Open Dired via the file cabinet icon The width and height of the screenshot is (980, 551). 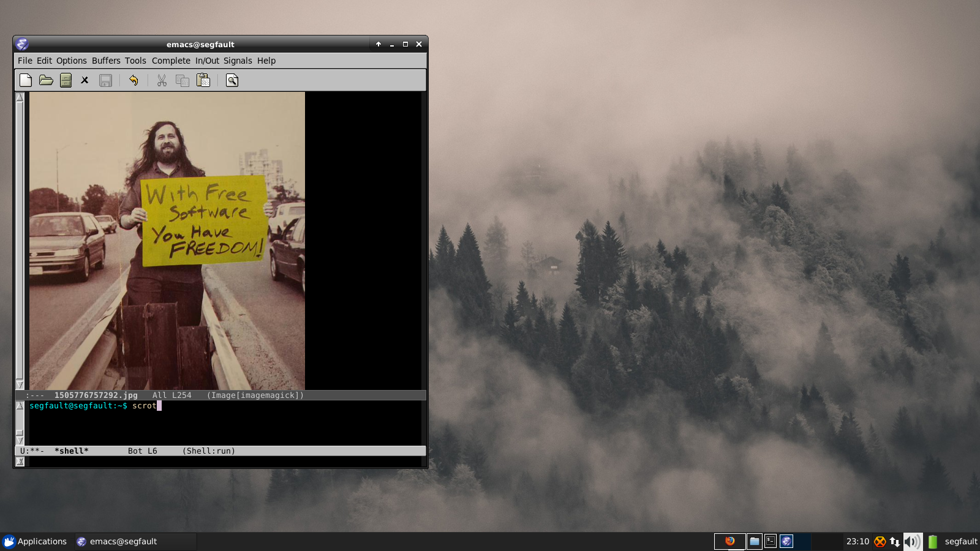coord(66,80)
